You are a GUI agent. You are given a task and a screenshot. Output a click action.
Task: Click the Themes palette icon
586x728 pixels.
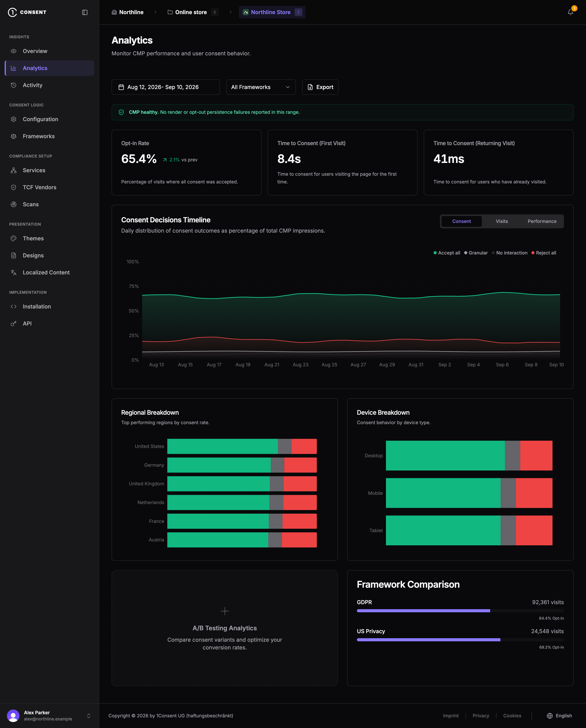click(14, 238)
